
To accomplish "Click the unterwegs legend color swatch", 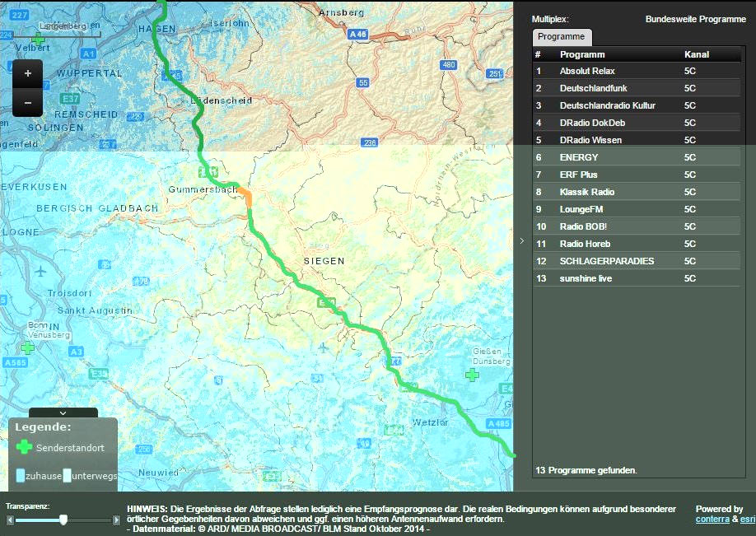I will coord(68,475).
